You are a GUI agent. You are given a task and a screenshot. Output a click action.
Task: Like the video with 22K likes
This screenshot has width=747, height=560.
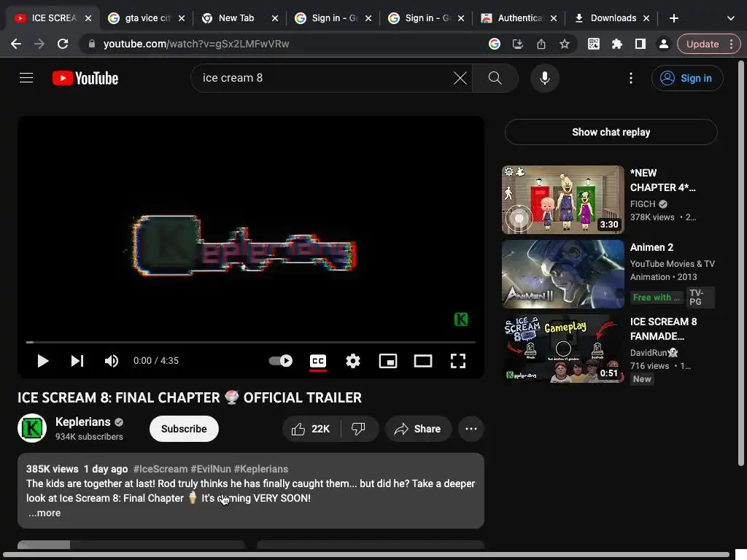point(311,429)
